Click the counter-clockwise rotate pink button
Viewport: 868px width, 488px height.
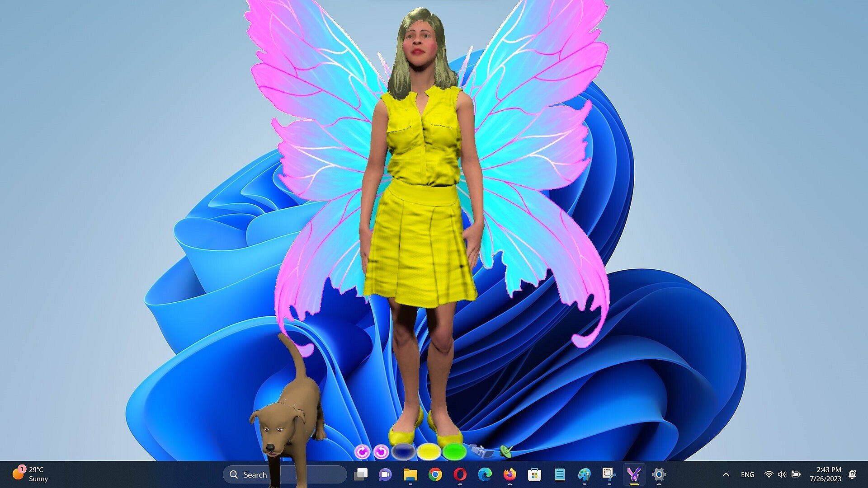[381, 451]
